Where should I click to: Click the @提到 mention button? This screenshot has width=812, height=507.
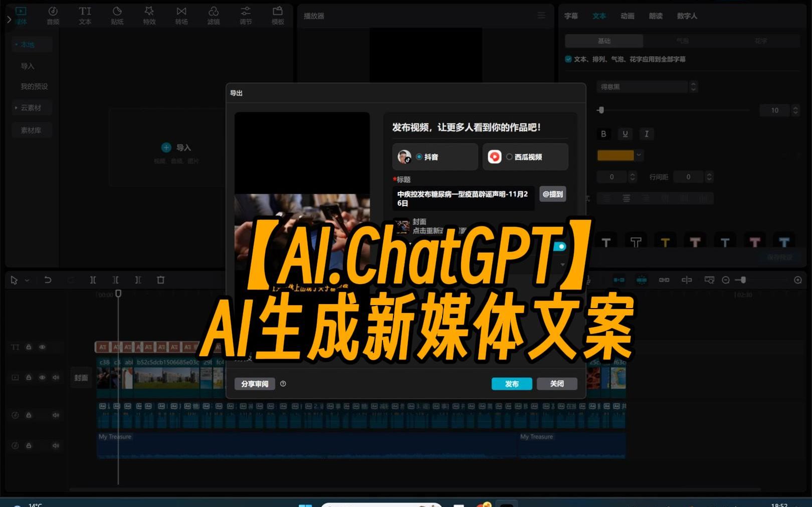[553, 194]
